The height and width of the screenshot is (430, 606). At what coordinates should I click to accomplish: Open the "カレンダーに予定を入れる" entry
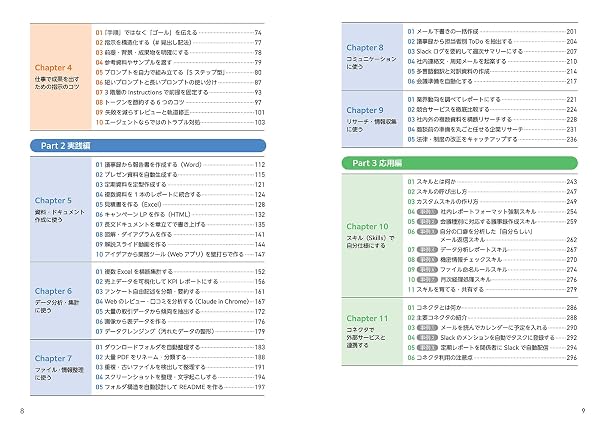[492, 328]
